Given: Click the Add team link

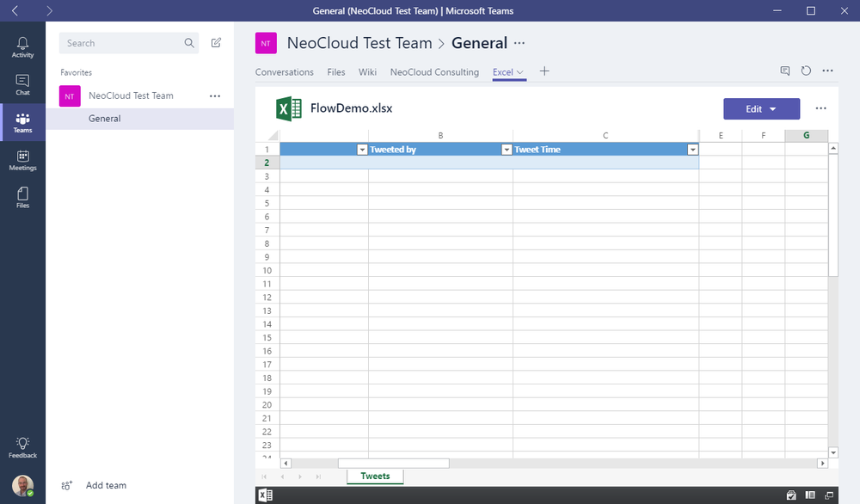Looking at the screenshot, I should tap(106, 485).
